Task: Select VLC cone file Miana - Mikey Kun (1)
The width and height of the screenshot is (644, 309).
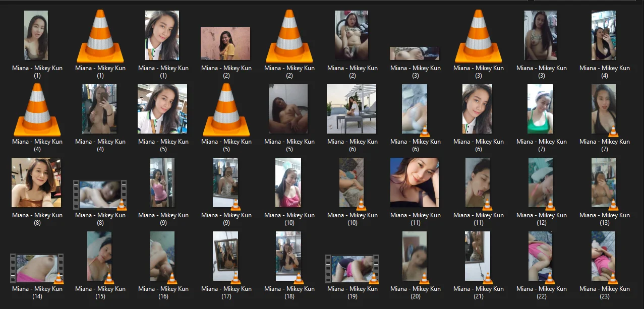Action: (100, 36)
